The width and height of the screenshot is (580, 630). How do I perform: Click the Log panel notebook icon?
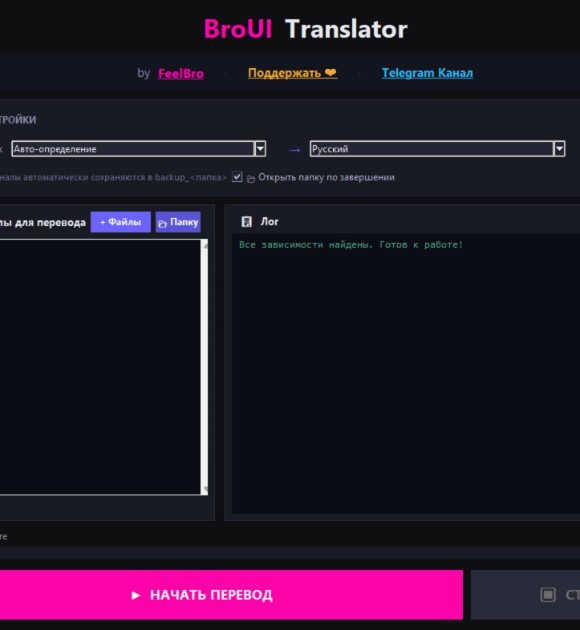246,222
